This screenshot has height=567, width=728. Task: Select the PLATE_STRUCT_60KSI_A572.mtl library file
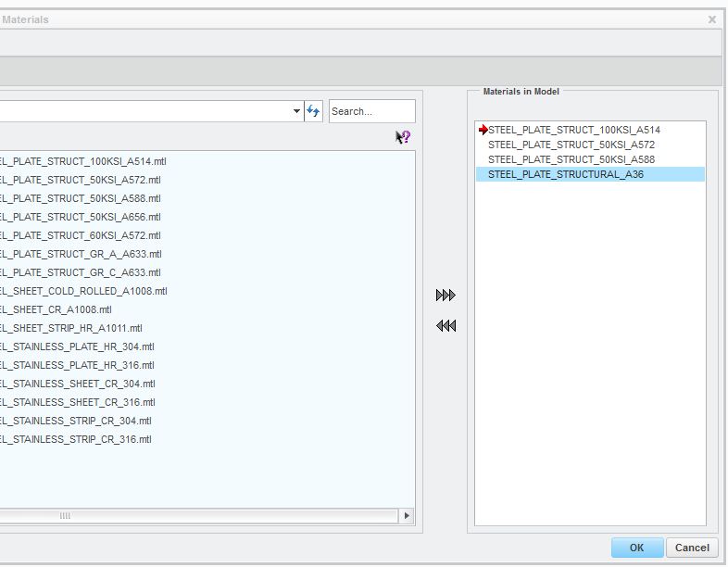pos(81,235)
